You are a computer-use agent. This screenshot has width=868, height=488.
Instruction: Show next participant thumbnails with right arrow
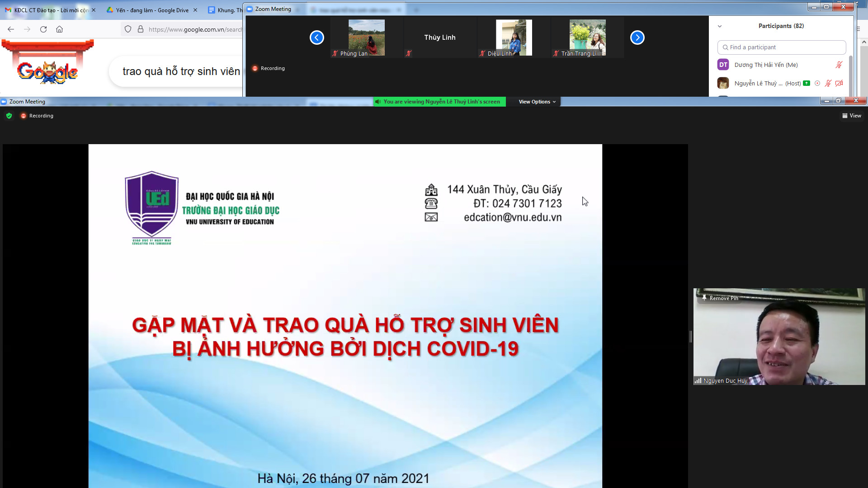click(637, 38)
